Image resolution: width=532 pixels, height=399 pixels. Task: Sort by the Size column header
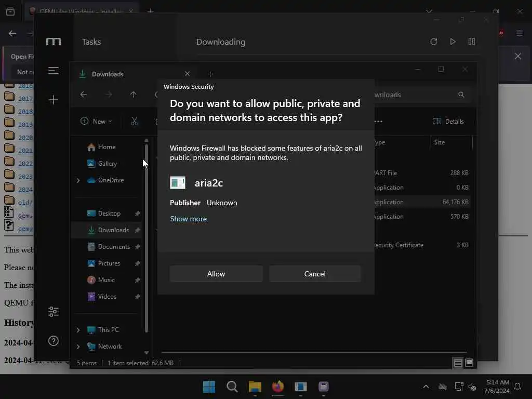coord(451,142)
